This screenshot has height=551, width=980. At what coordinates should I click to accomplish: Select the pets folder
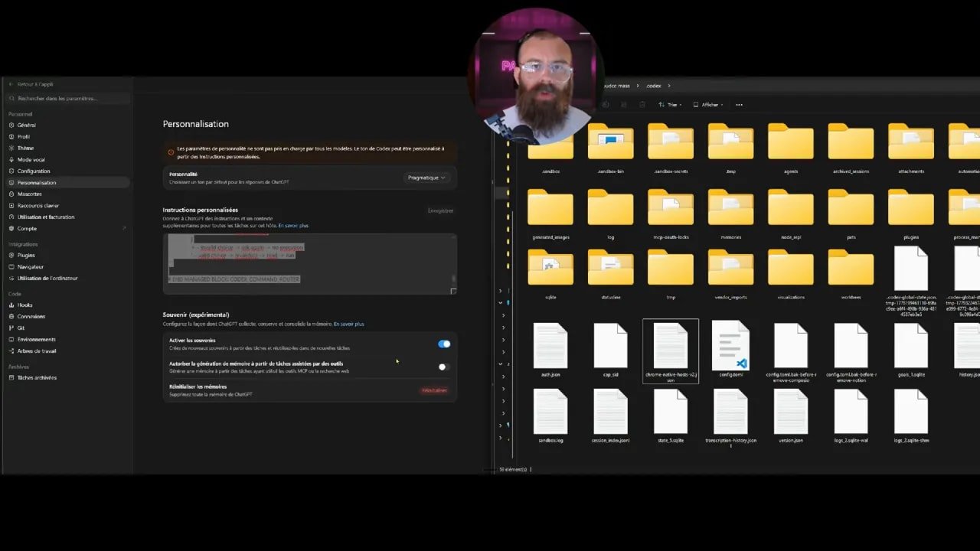(851, 214)
